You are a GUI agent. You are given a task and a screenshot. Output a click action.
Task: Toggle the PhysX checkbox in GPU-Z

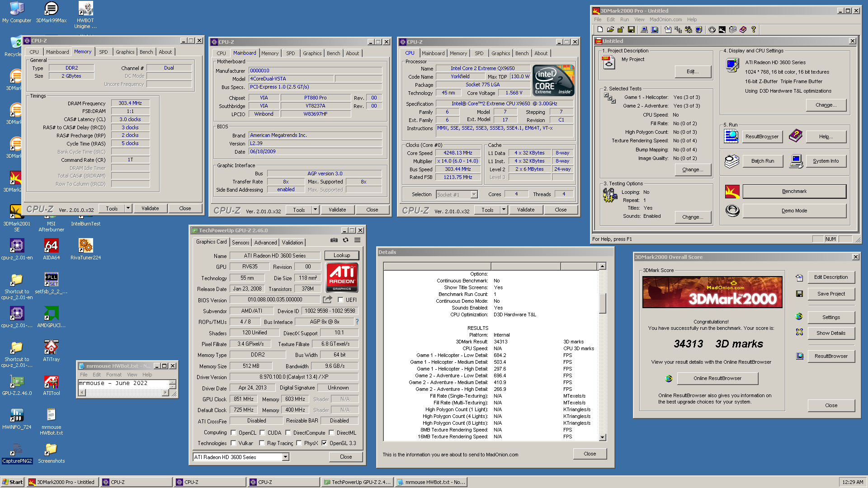tap(299, 443)
